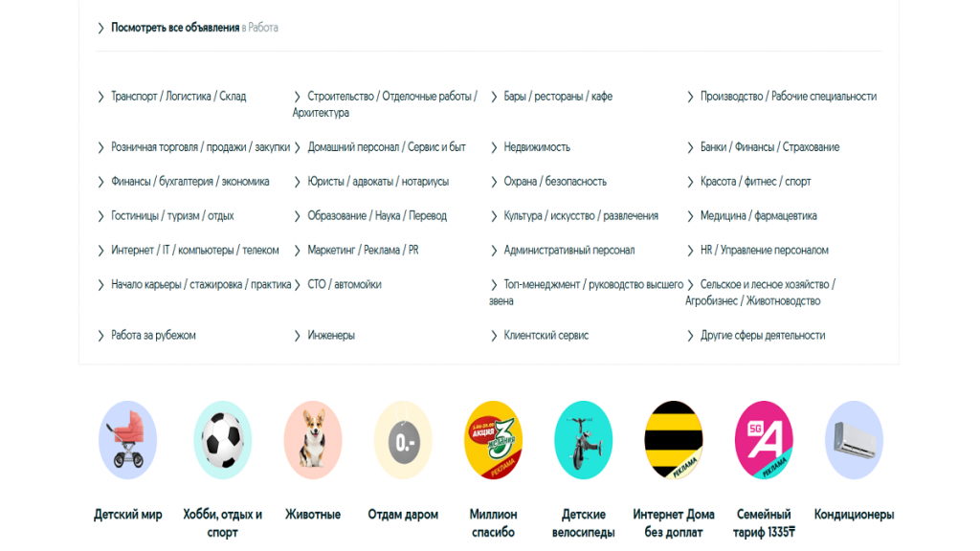Open the soccer ball hobby category icon
Viewport: 980px width, 551px height.
pos(222,440)
